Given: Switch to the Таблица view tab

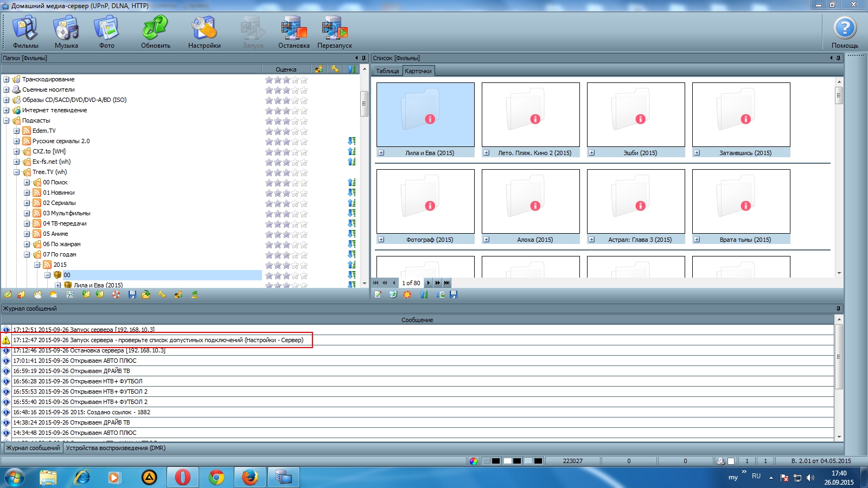Looking at the screenshot, I should (387, 71).
